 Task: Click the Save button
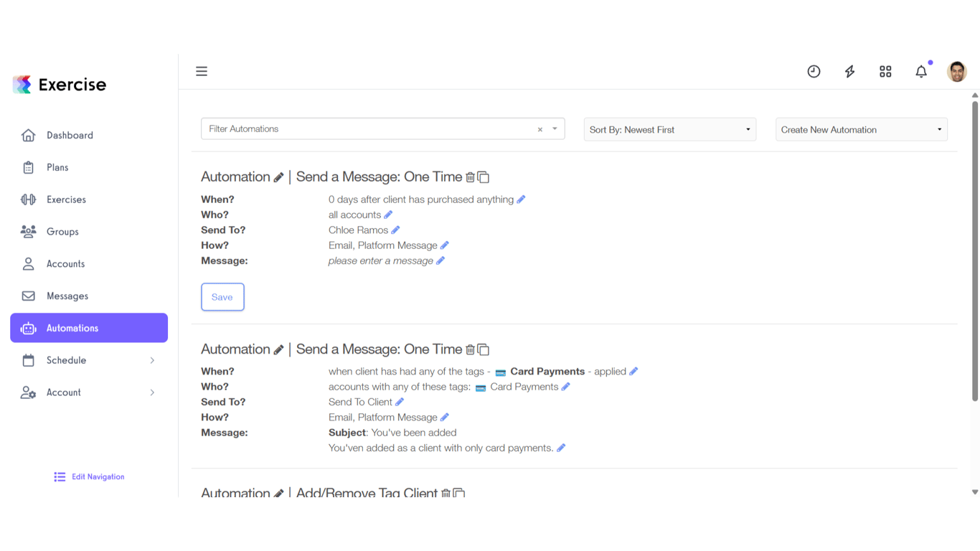click(x=222, y=297)
